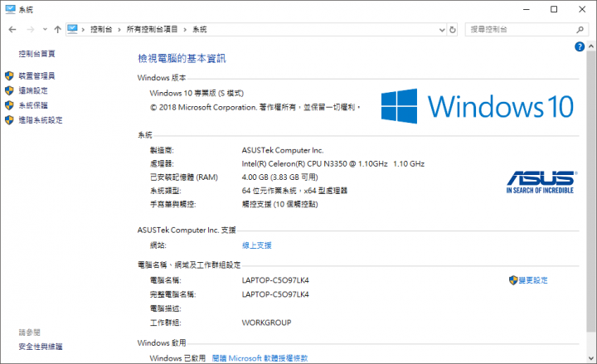This screenshot has width=597, height=364.
Task: Click the scrollbar up arrow
Action: [x=591, y=46]
